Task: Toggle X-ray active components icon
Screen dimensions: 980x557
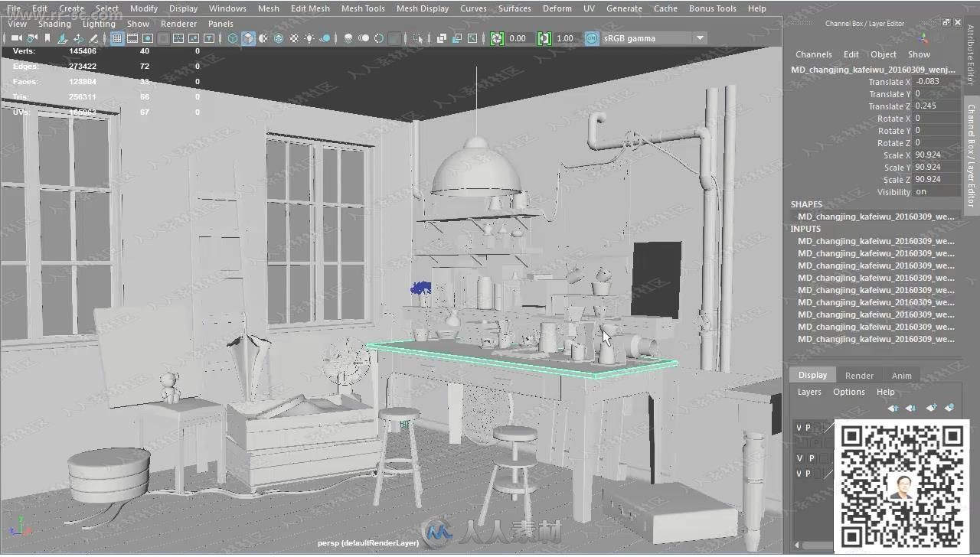Action: pos(457,37)
